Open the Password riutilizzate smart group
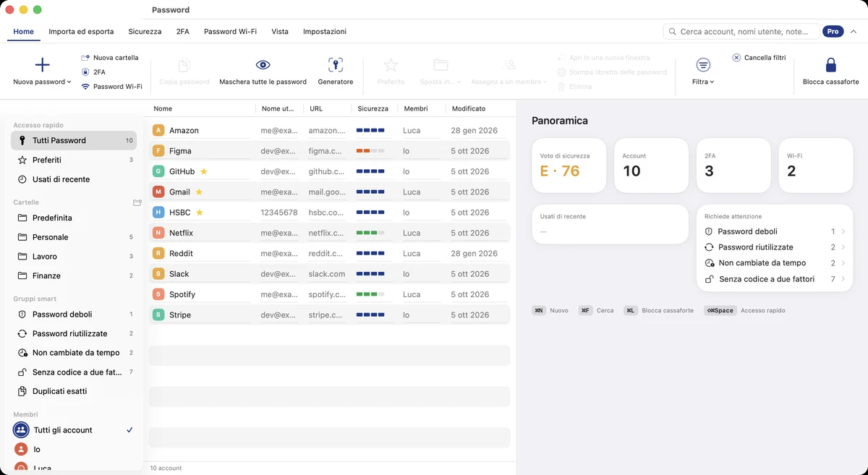Viewport: 868px width, 475px height. pos(74,334)
